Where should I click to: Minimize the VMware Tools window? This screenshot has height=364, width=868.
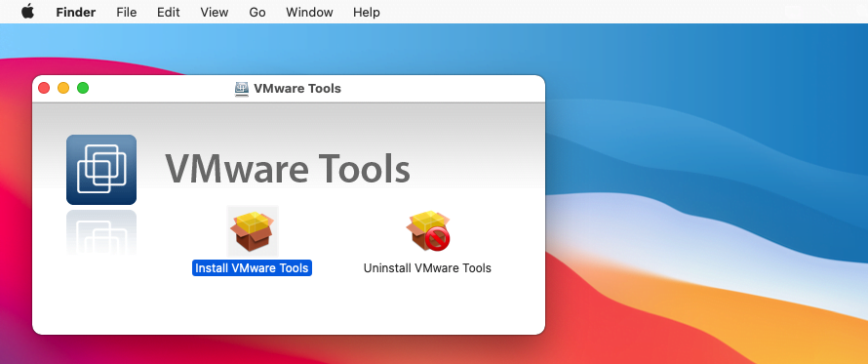click(63, 88)
